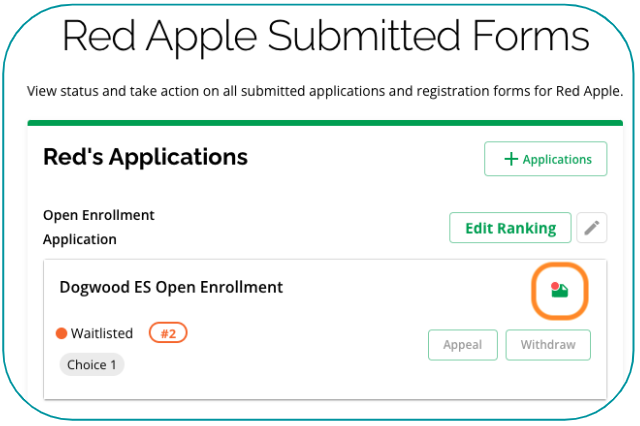Open the Dogwood ES Open Enrollment title
640x426 pixels.
(x=171, y=287)
